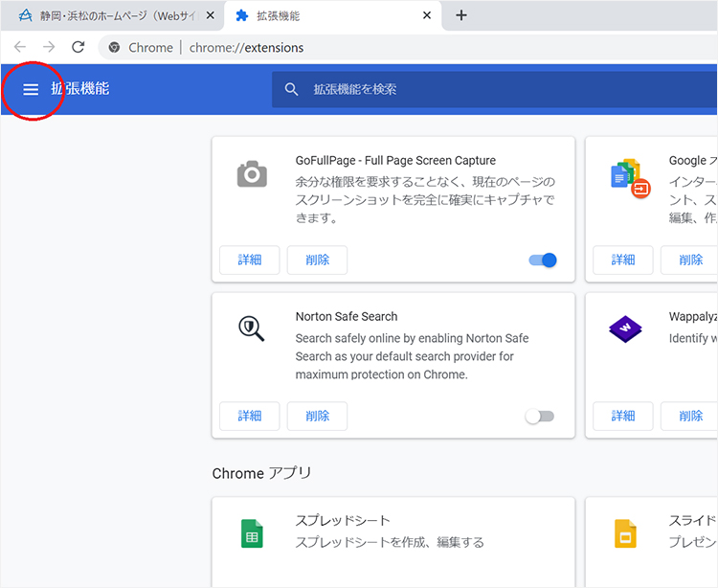Click 削除 for Norton Safe Search
718x588 pixels.
[317, 417]
